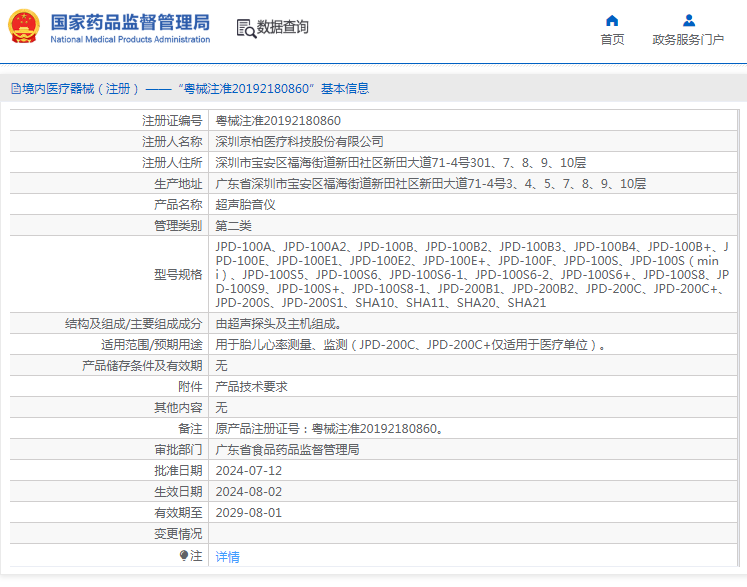
Task: Select expiry date 2029-08-01
Action: tap(249, 513)
